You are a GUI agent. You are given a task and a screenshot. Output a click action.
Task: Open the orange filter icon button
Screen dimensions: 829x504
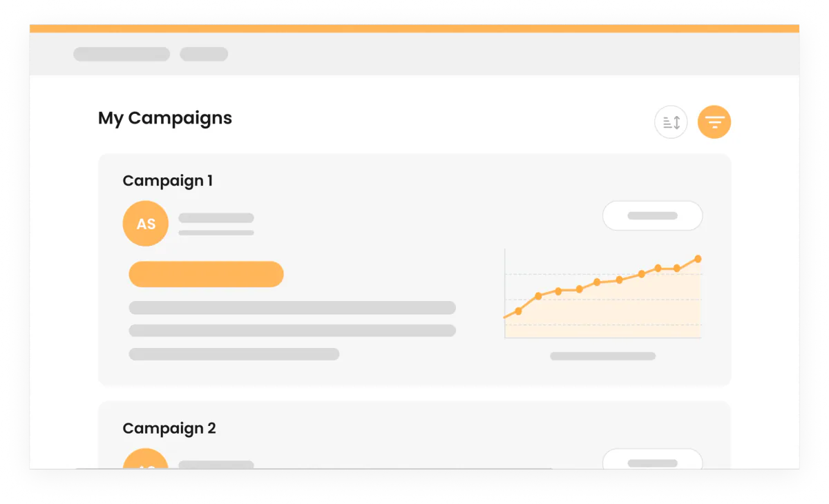coord(714,123)
